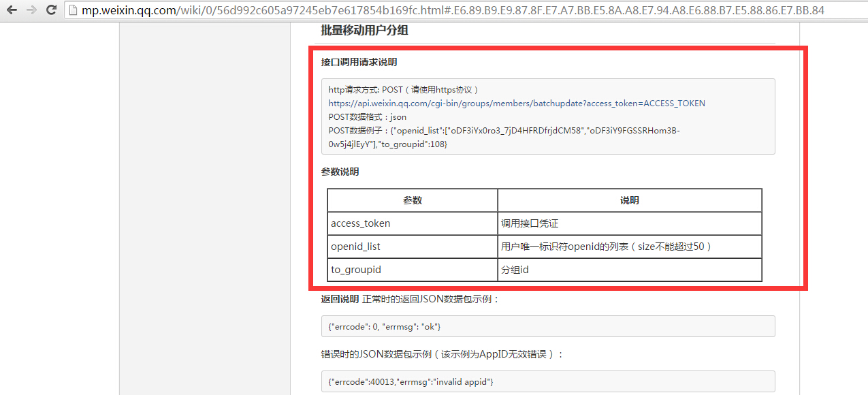Select the access_token table cell
The width and height of the screenshot is (868, 395).
tap(413, 223)
